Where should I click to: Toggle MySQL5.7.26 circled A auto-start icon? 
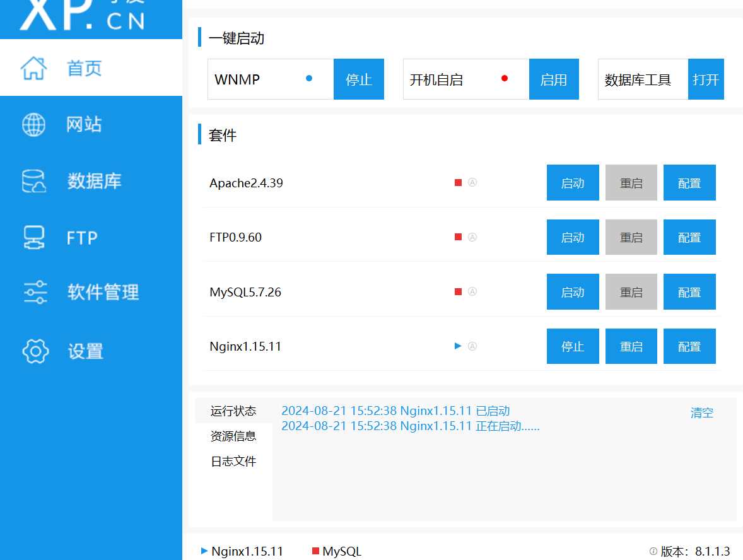click(x=472, y=291)
